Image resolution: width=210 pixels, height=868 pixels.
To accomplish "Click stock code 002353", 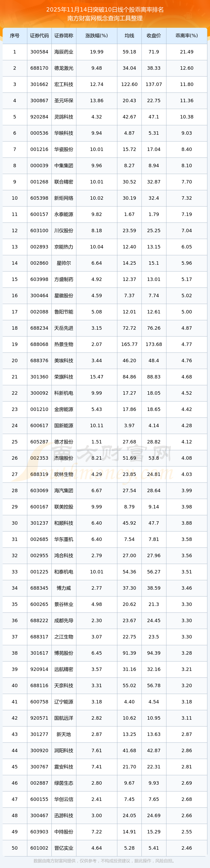I will 39,458.
